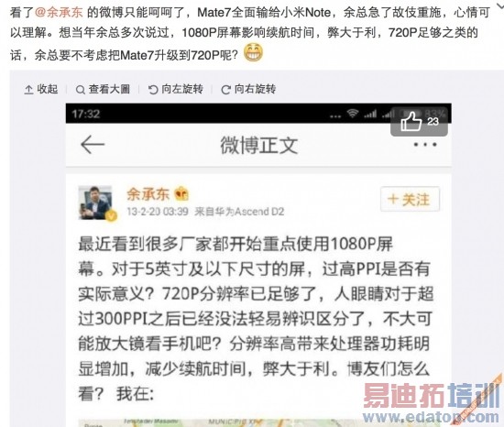Click the grinning emoji in the post

coord(253,52)
